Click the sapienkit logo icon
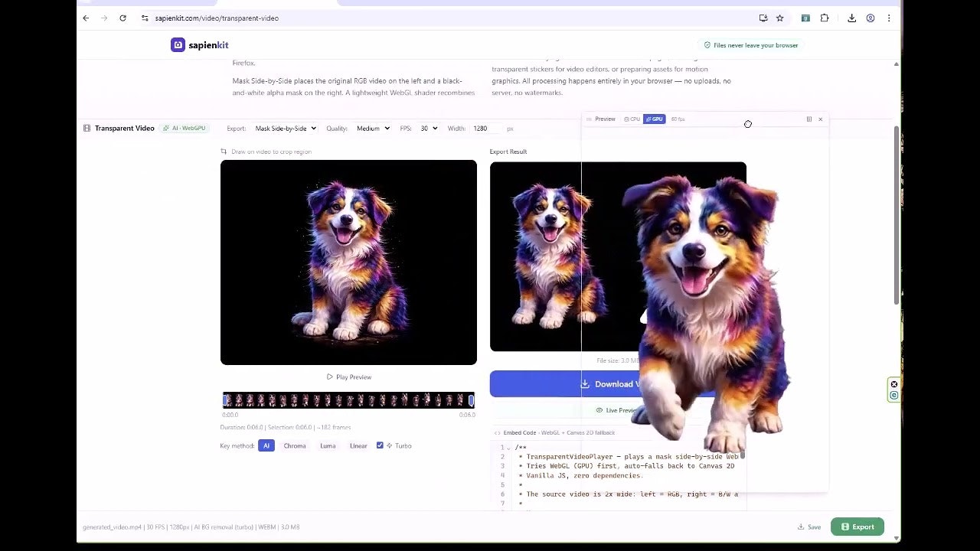This screenshot has width=980, height=551. tap(177, 44)
